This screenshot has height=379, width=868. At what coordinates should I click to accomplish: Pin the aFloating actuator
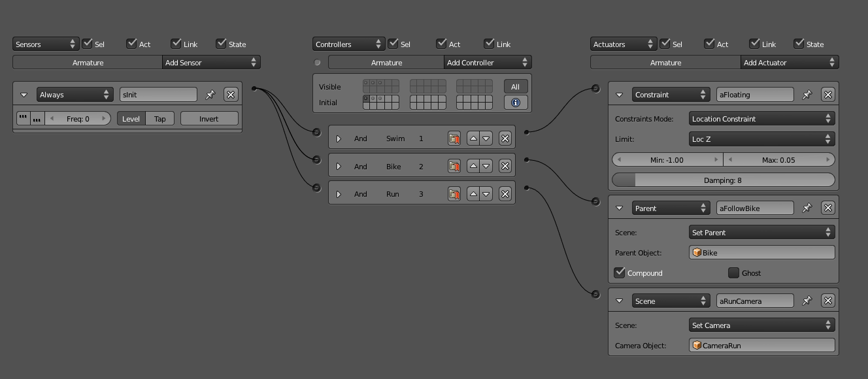(807, 95)
